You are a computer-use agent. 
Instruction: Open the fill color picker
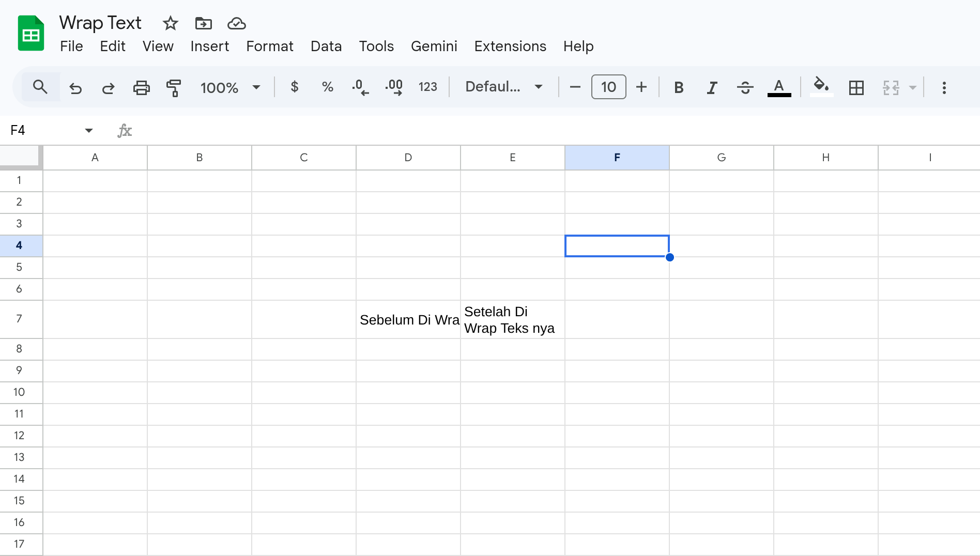(821, 87)
